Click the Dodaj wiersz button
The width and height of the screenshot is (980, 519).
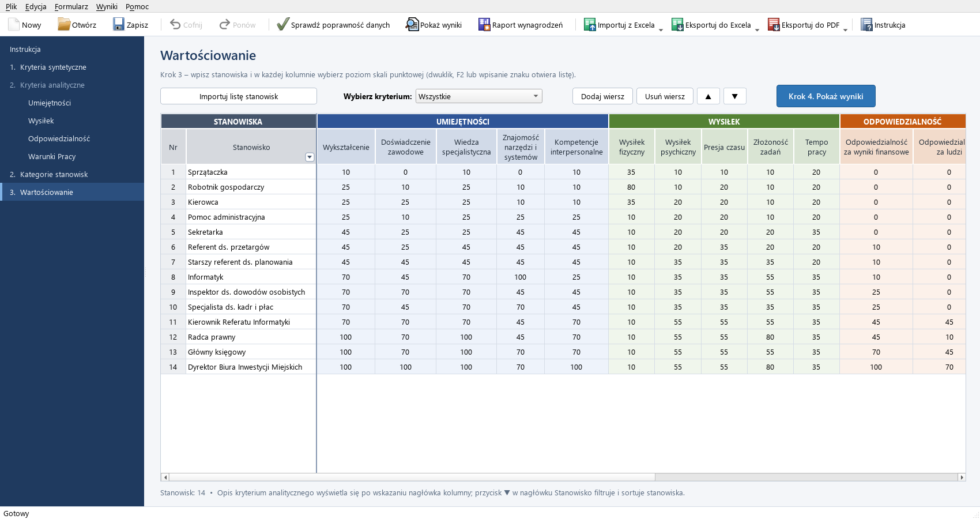click(x=602, y=96)
